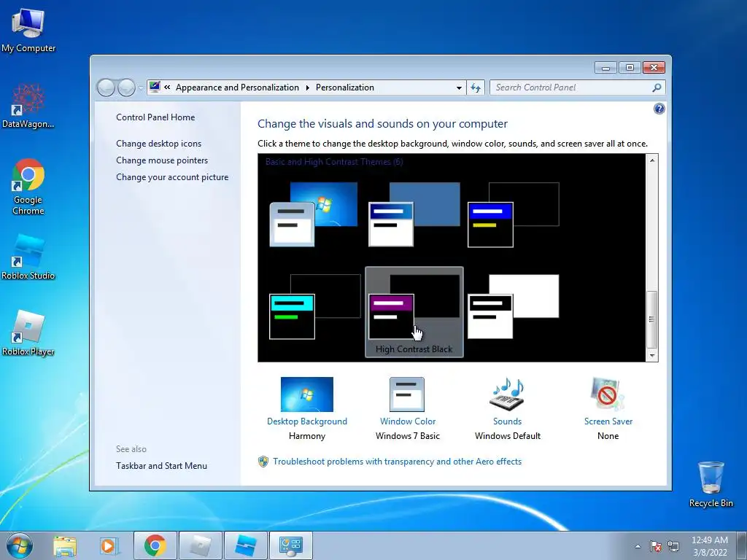Troubleshoot problems with transparency and Aero effects
747x560 pixels.
pos(397,462)
